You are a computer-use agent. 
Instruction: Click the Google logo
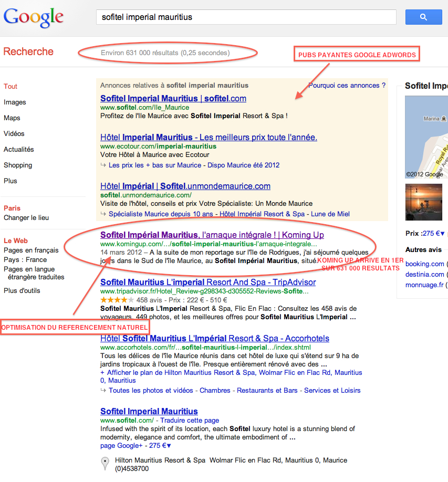tap(34, 17)
